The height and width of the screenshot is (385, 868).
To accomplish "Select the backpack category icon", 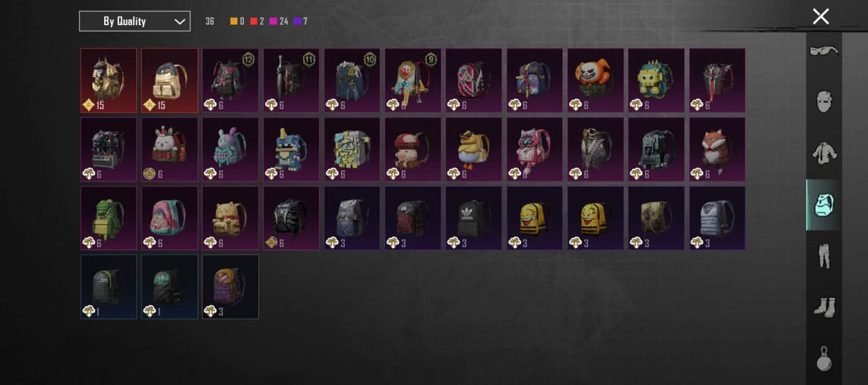I will (x=824, y=205).
